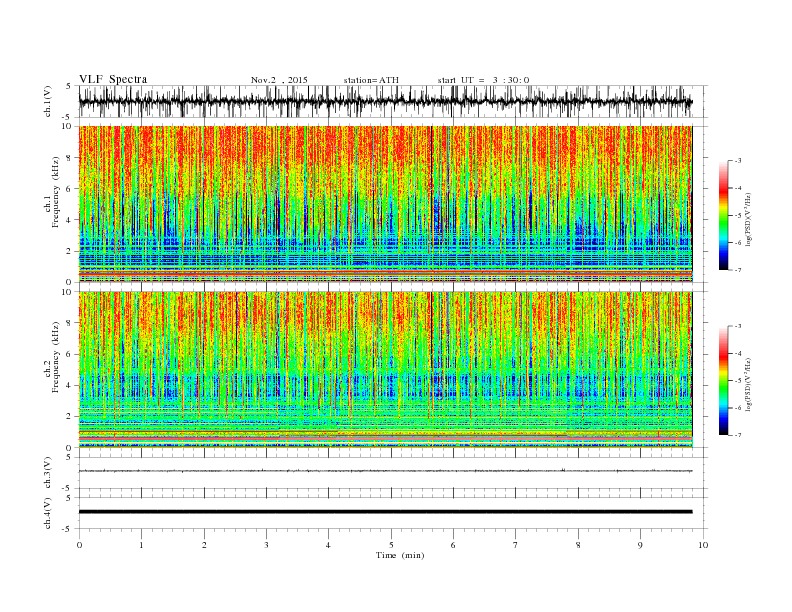Click time axis tick label "5"
Screen dimensions: 792x612
coord(391,545)
